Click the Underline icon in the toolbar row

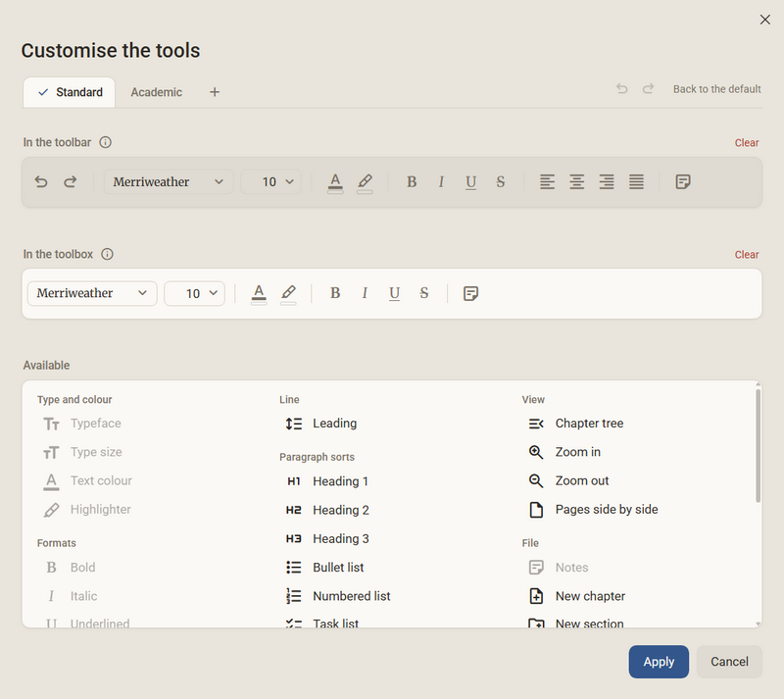[470, 182]
